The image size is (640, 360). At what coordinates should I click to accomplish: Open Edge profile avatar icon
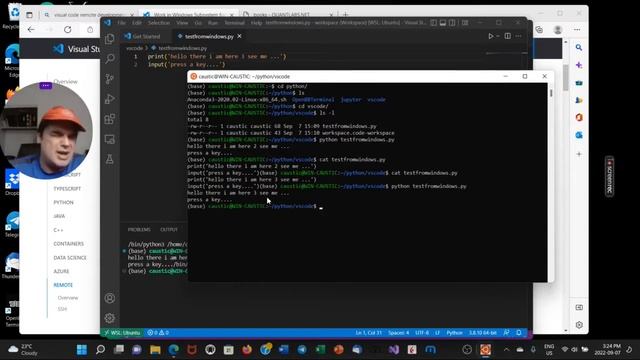[x=558, y=29]
